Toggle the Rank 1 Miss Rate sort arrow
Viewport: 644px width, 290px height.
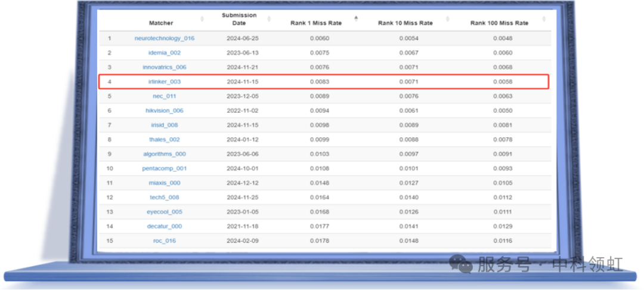356,19
